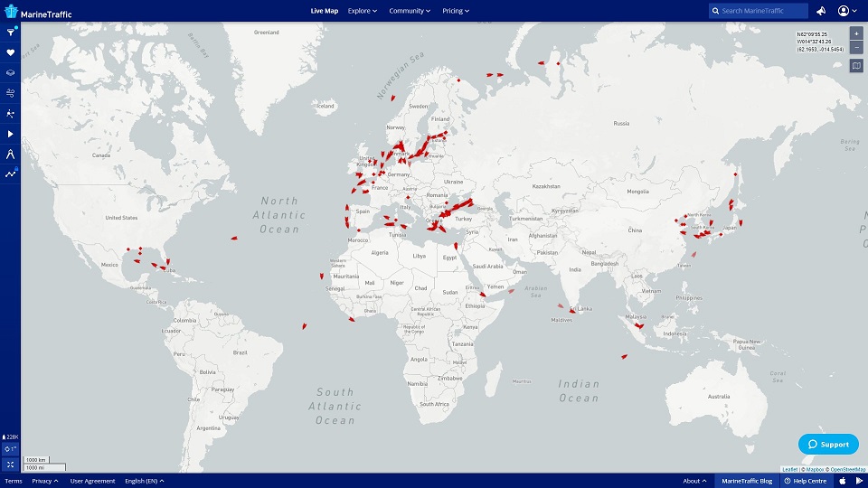
Task: Click the vessel marker in the mid-Atlantic
Action: click(x=234, y=238)
